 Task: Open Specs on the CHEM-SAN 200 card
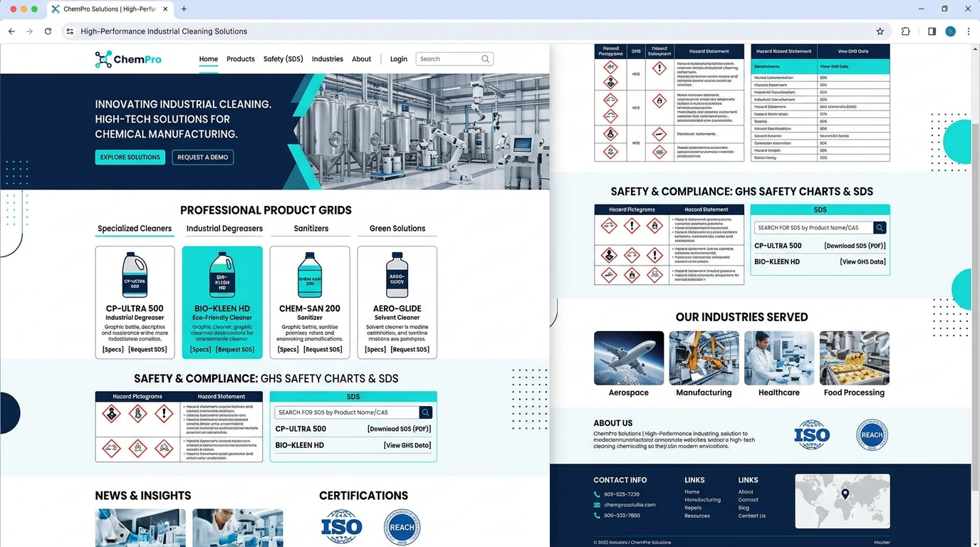tap(288, 350)
